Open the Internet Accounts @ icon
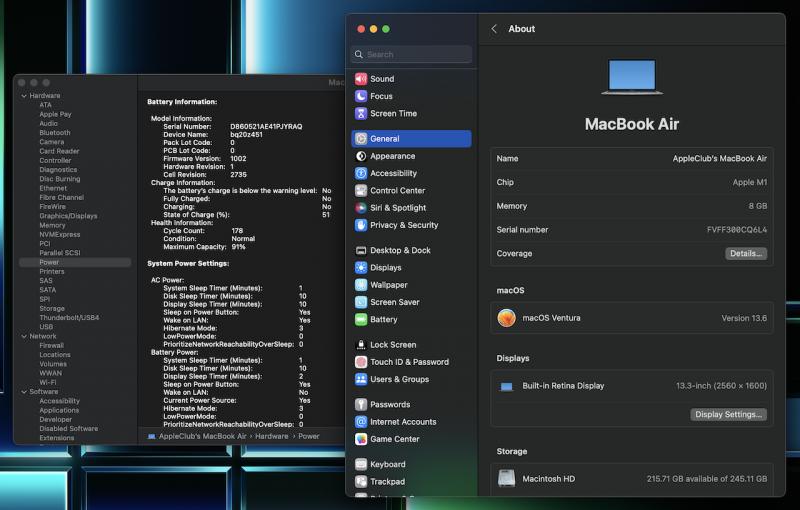The width and height of the screenshot is (800, 510). point(361,422)
